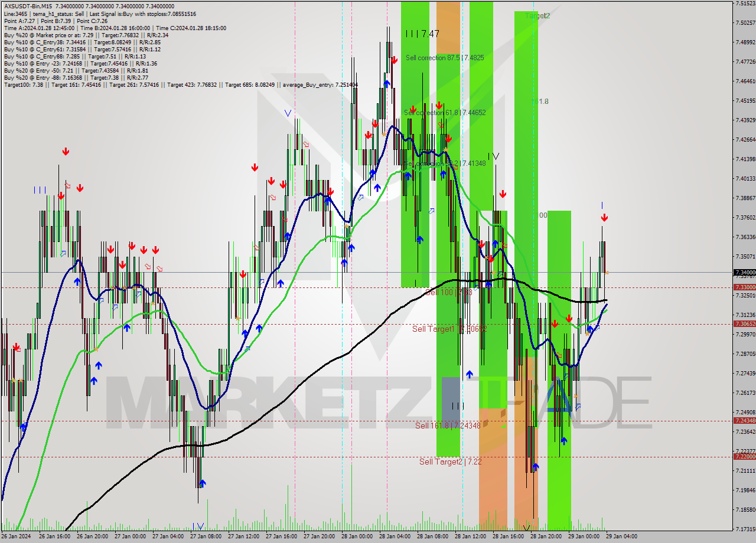Click the 'Sell 161.8 | 7.24348' label

(x=448, y=426)
